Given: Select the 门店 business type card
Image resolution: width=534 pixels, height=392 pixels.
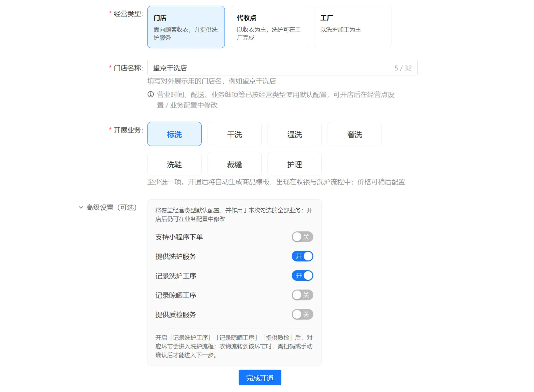Looking at the screenshot, I should 186,27.
